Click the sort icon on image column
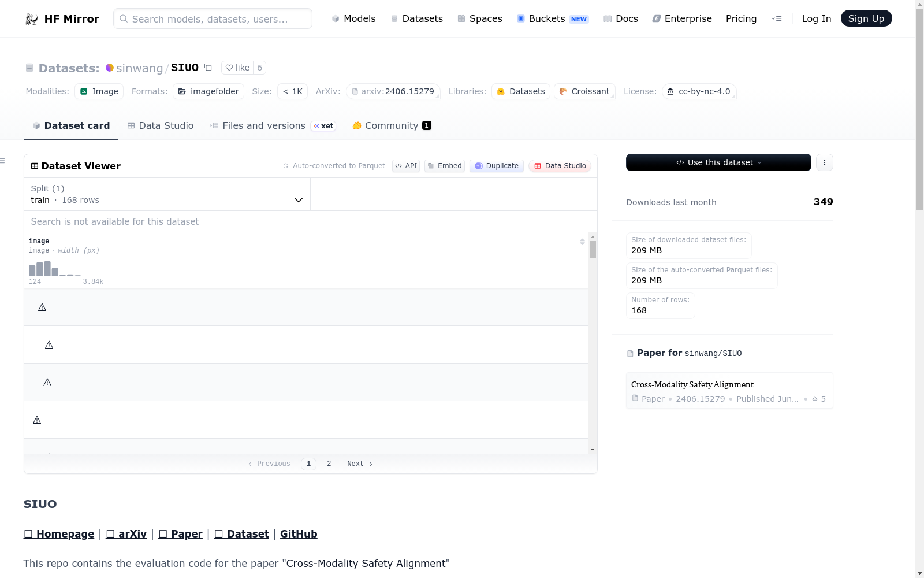The height and width of the screenshot is (578, 924). click(582, 242)
